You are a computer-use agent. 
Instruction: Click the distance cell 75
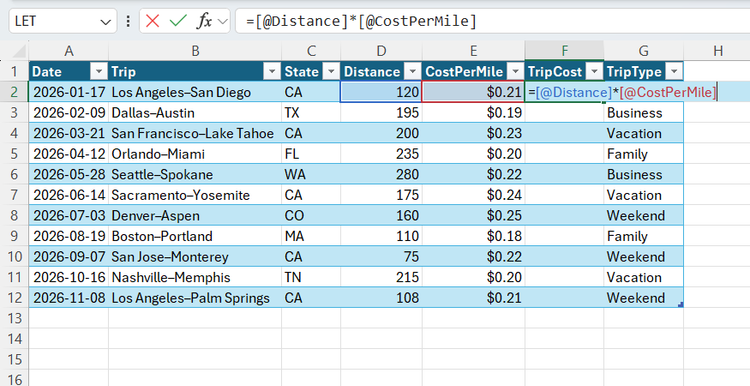coord(381,257)
